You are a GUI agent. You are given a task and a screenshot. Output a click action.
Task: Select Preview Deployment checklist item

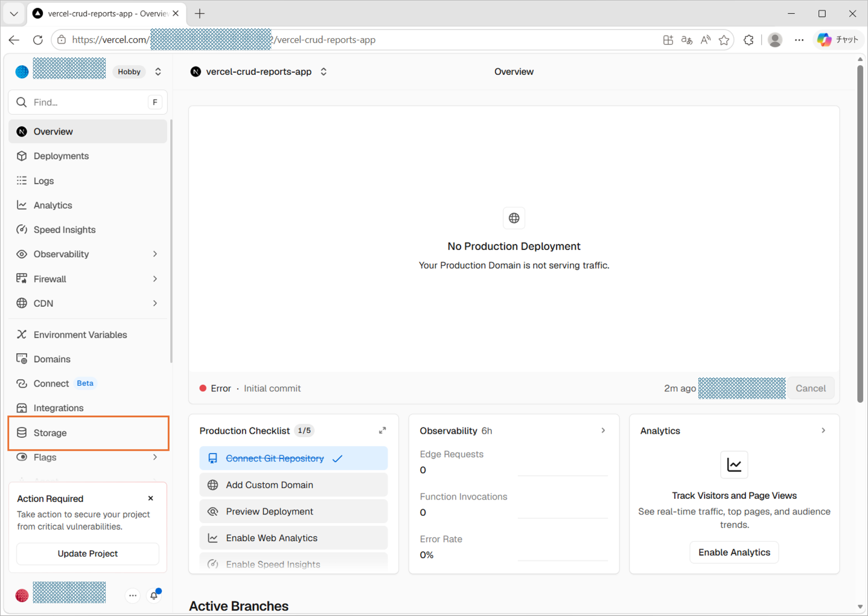pos(293,512)
